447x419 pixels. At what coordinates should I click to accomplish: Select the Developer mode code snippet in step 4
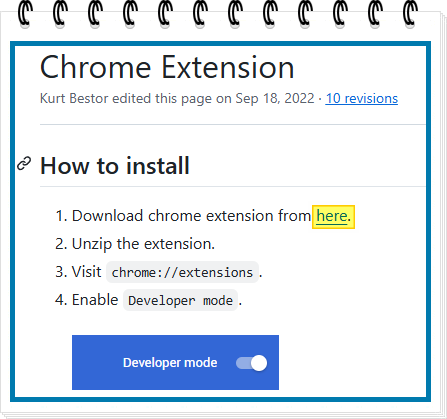click(x=180, y=300)
